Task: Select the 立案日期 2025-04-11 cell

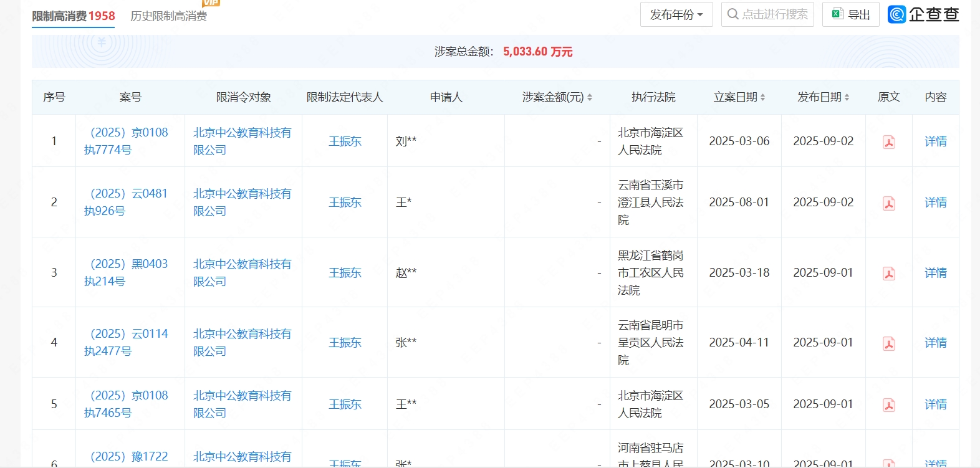Action: point(739,343)
